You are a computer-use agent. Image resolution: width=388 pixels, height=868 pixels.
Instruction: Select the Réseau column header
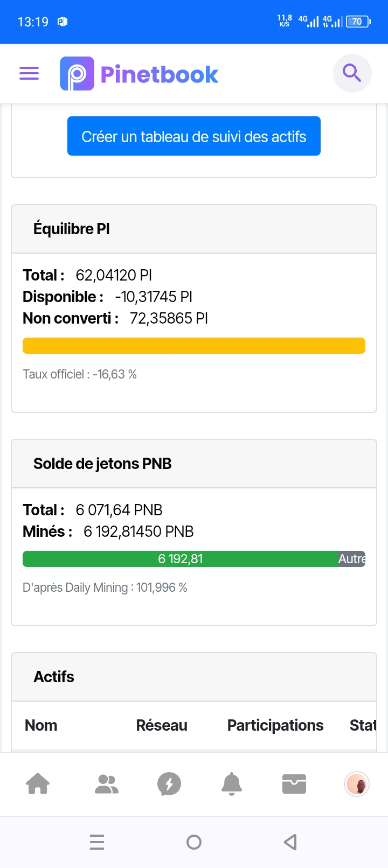(x=162, y=725)
